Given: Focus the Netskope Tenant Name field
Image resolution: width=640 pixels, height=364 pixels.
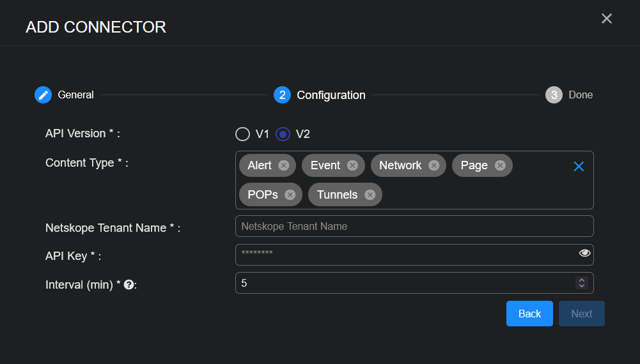Looking at the screenshot, I should point(414,226).
